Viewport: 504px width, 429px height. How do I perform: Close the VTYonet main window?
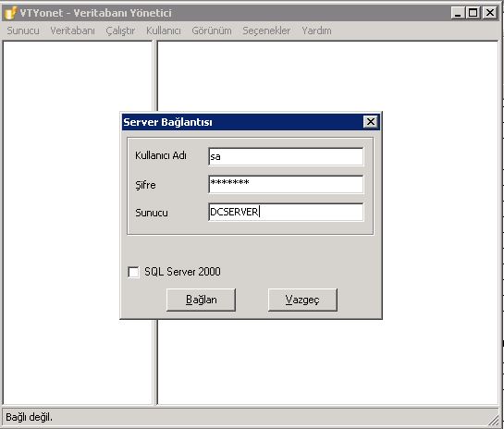[489, 13]
